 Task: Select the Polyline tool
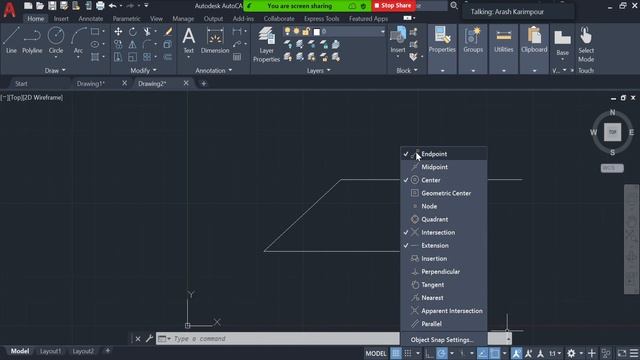coord(32,40)
